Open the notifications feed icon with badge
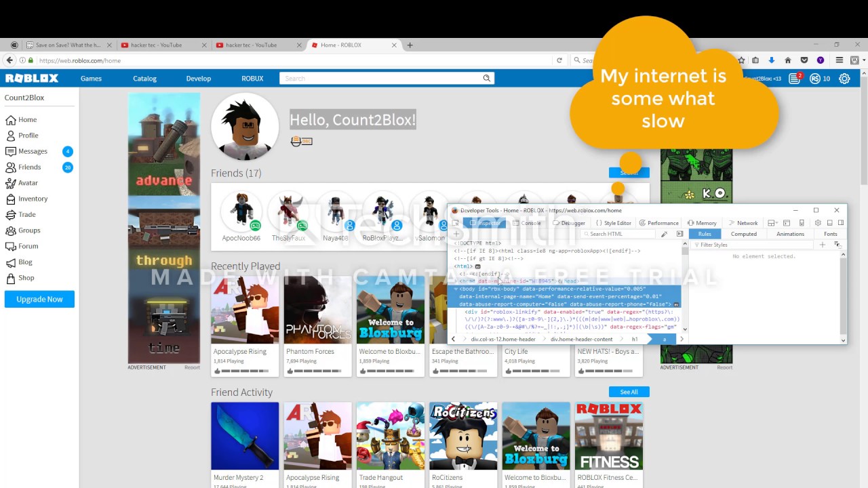The height and width of the screenshot is (488, 868). (x=795, y=79)
